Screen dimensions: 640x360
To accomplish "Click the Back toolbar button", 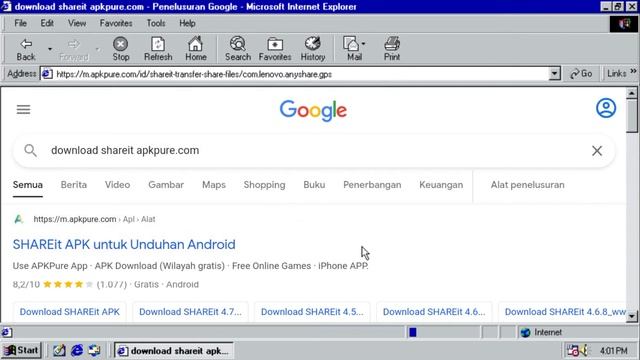I will pyautogui.click(x=26, y=49).
